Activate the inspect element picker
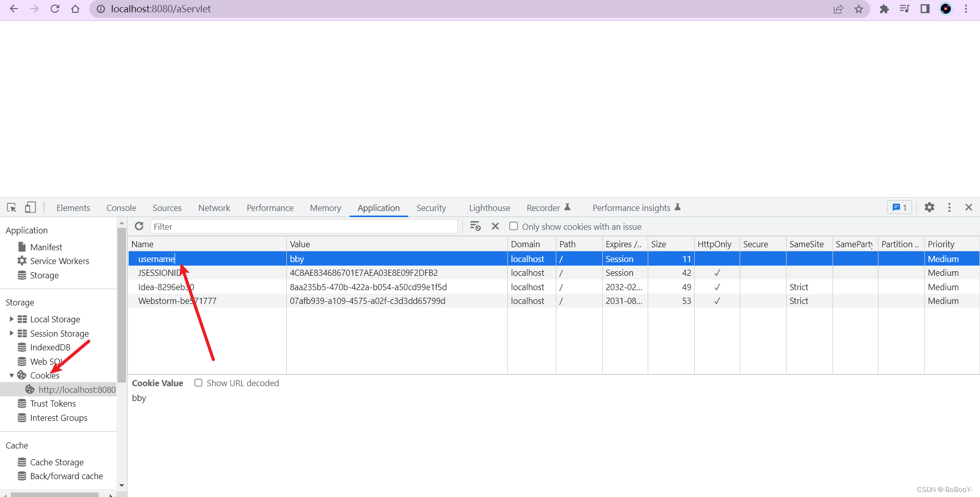Image resolution: width=980 pixels, height=497 pixels. click(x=12, y=207)
